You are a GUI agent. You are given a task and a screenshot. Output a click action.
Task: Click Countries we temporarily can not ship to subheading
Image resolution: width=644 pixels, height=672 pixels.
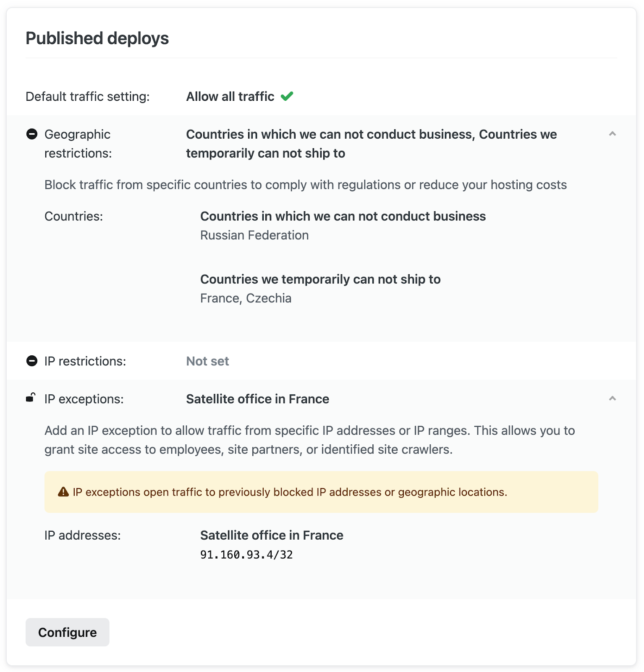tap(320, 279)
